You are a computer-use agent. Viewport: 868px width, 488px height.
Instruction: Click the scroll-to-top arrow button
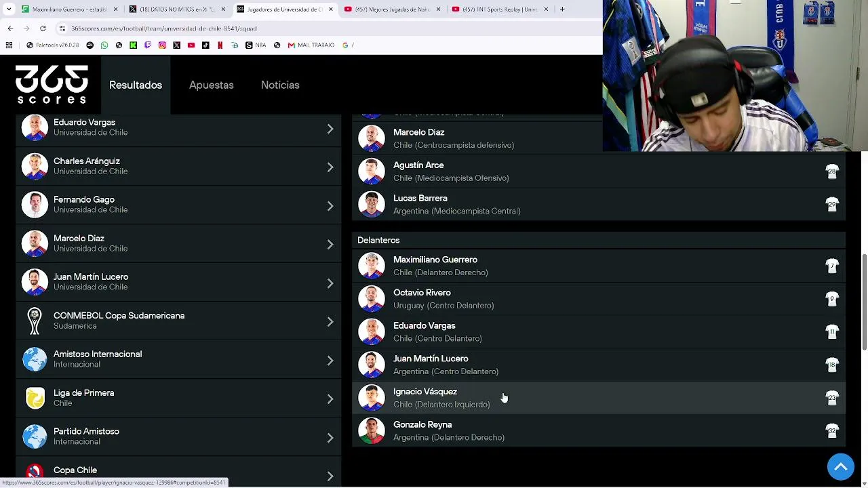tap(841, 466)
